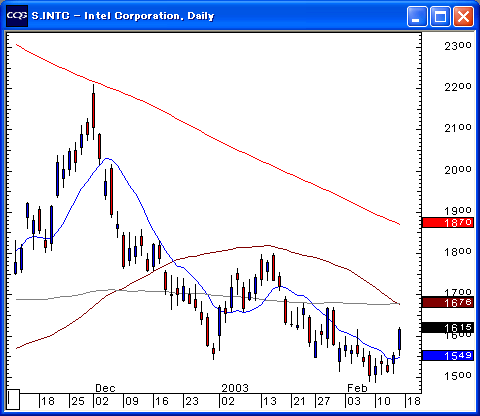Viewport: 480px width, 416px height.
Task: Click the 13 date label on time axis
Action: point(270,401)
